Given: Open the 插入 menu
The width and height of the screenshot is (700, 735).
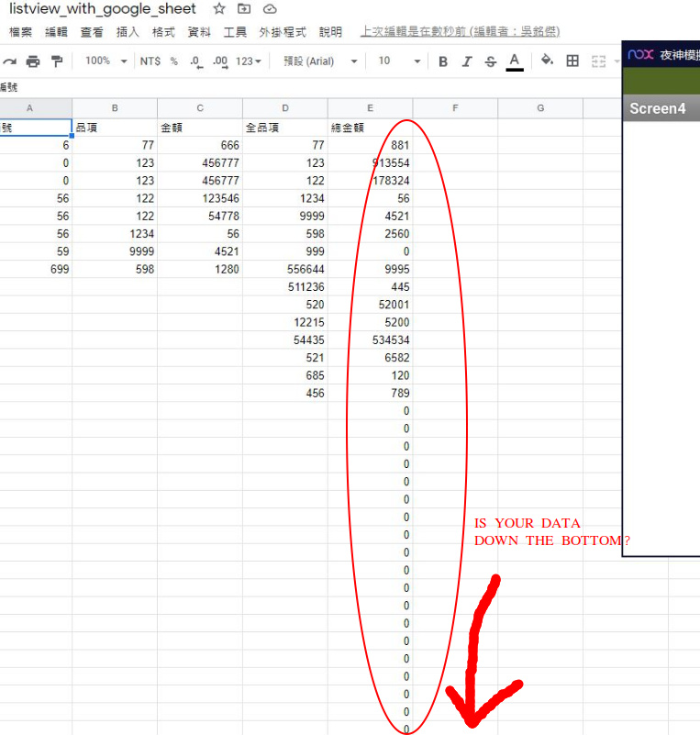Looking at the screenshot, I should click(x=128, y=32).
